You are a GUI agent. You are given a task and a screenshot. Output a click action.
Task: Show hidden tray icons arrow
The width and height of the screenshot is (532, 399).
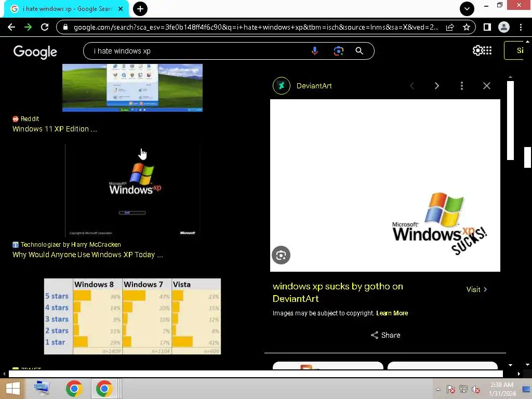click(438, 389)
